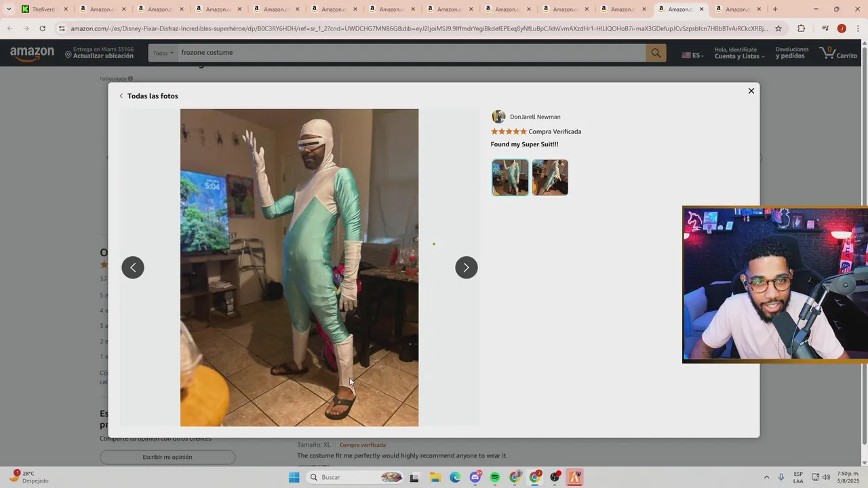Close the active Amazon tab
The image size is (868, 488).
[x=701, y=9]
